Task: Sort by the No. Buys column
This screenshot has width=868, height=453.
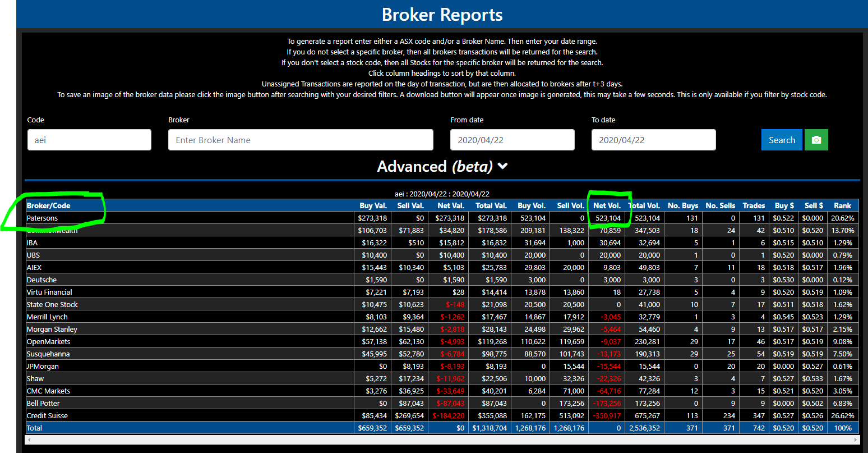Action: point(683,205)
